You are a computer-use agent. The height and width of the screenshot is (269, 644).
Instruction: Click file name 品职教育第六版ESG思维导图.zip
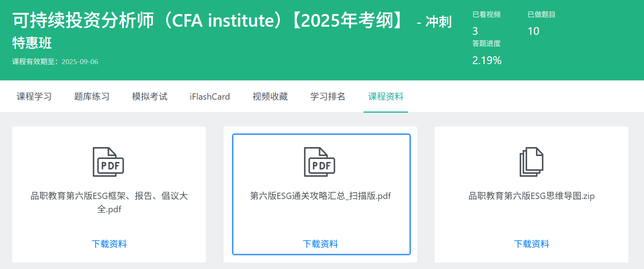[532, 196]
